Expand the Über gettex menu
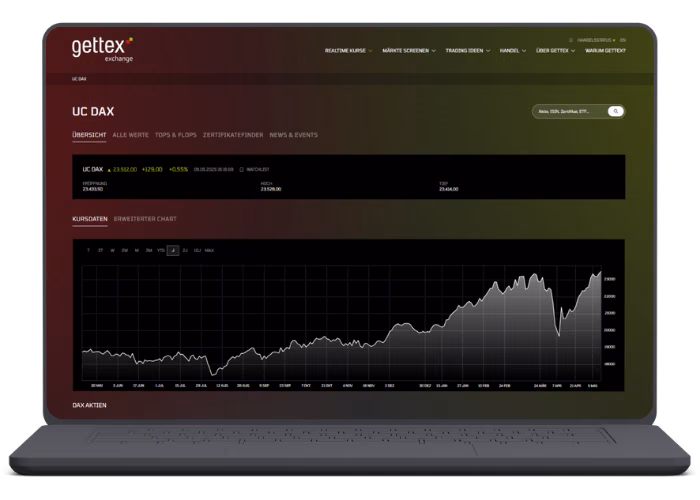 coord(555,50)
